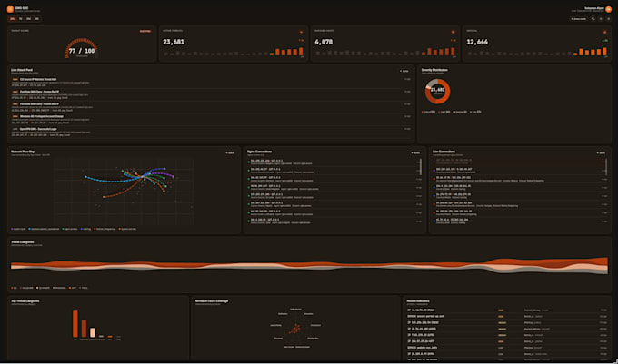Open the user avatar at top right
Image resolution: width=618 pixels, height=364 pixels.
(x=609, y=9)
